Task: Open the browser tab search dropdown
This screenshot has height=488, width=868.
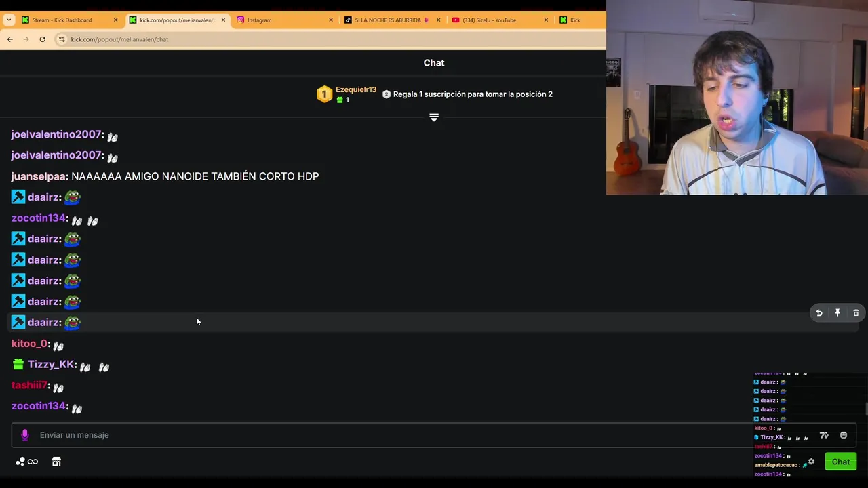Action: coord(9,20)
